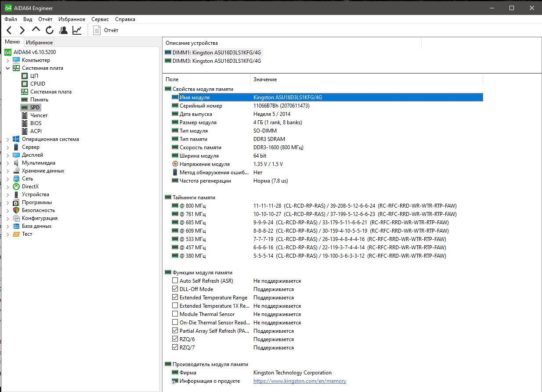Click the Описание устройства column header
The image size is (542, 392).
[x=292, y=43]
